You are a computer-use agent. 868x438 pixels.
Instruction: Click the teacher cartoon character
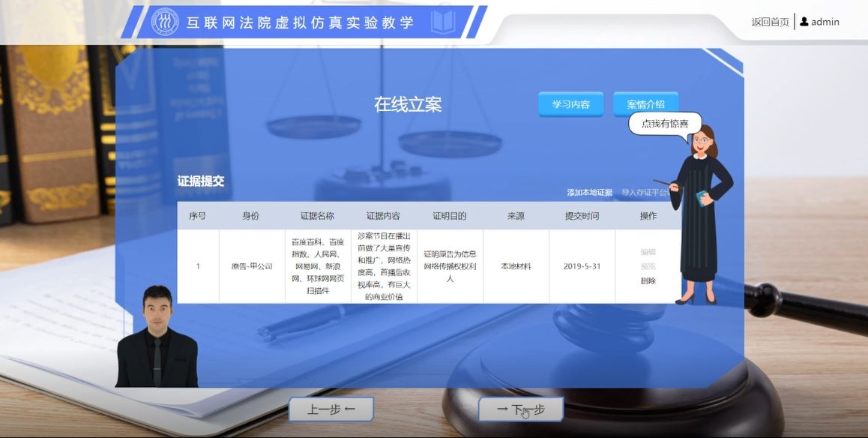click(x=700, y=214)
